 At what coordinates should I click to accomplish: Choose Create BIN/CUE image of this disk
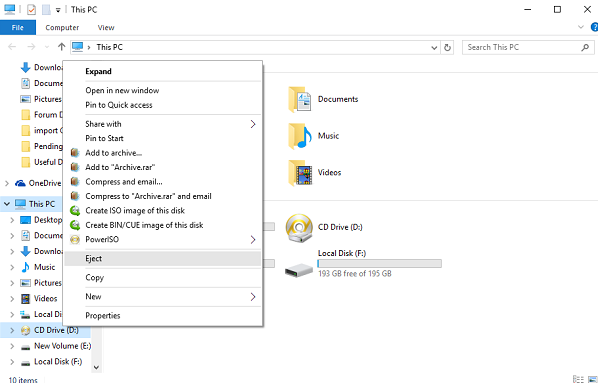162,225
